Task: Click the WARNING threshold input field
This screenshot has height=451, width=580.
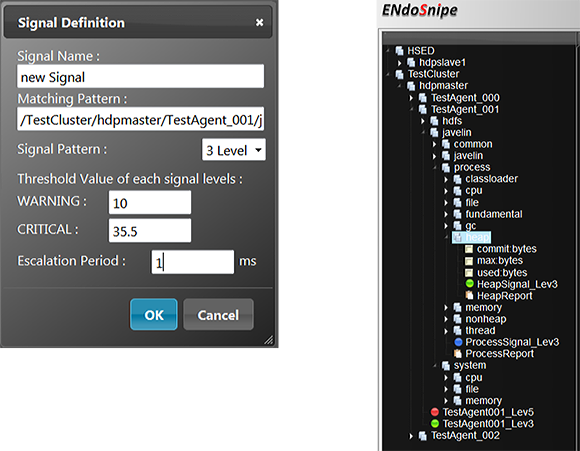Action: 150,202
